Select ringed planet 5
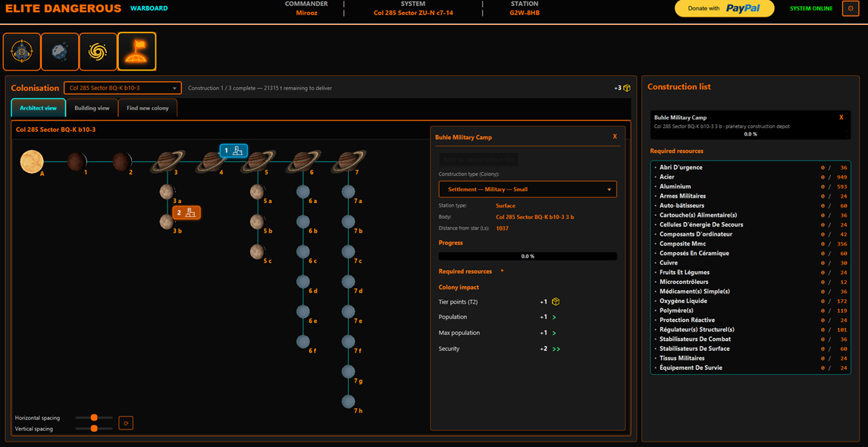This screenshot has width=868, height=447. 258,161
